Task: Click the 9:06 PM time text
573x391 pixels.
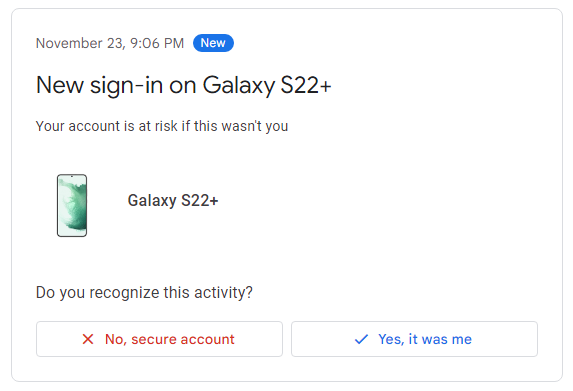Action: (x=157, y=43)
